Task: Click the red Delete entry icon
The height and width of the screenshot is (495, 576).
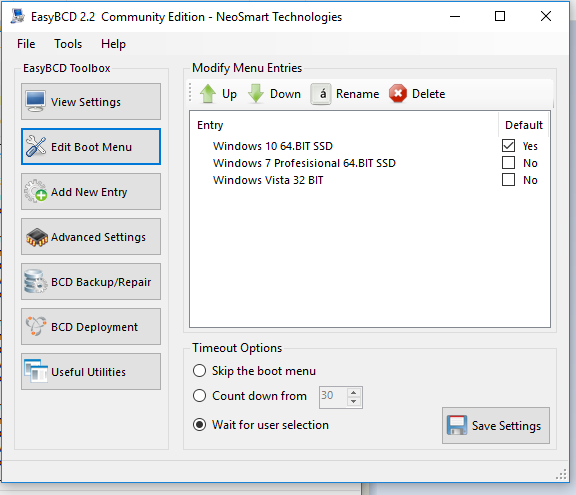Action: pos(398,94)
